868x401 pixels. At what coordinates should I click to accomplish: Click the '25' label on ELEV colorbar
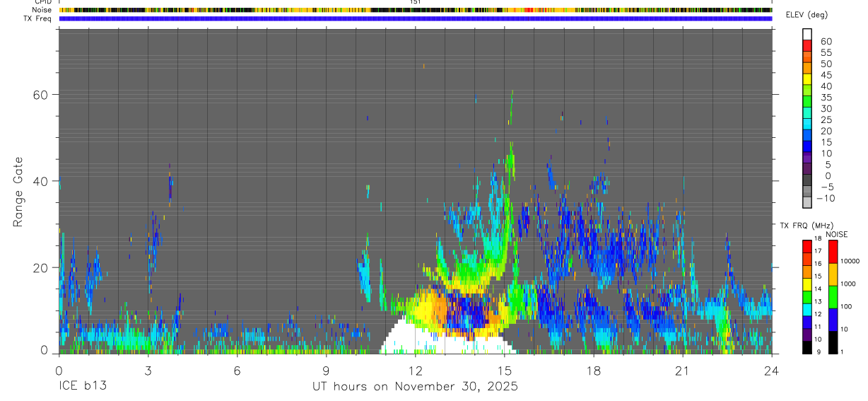click(826, 120)
